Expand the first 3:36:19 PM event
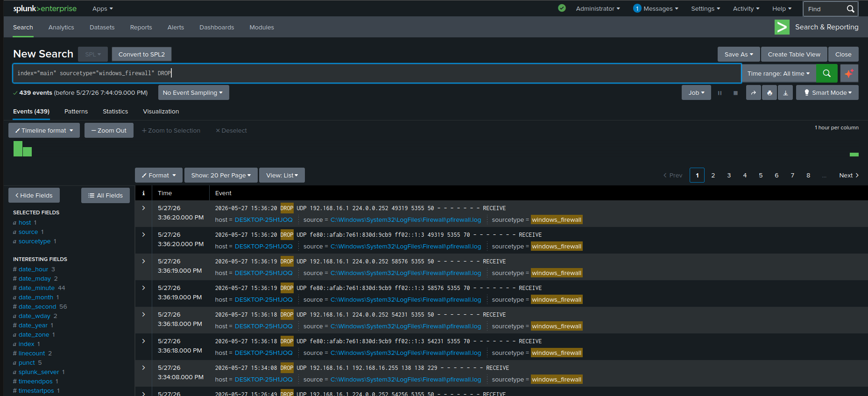The height and width of the screenshot is (396, 868). [x=143, y=261]
